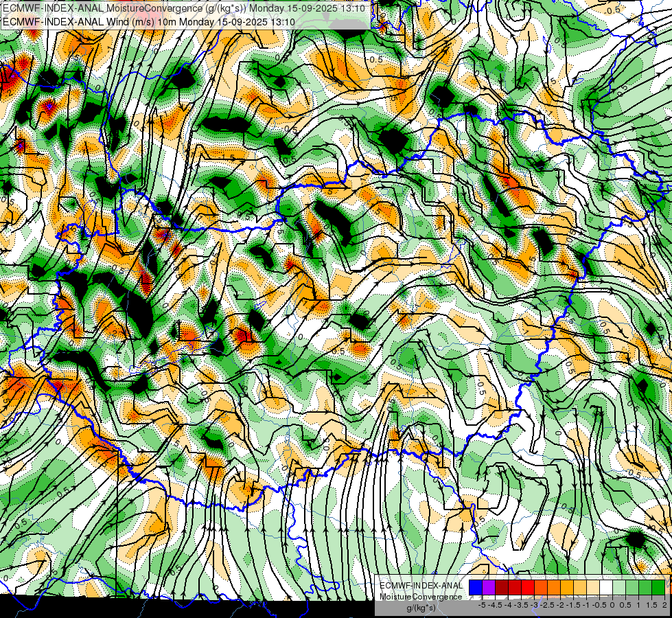Select green swatch between 1 and 1.5
Viewport: 672px width, 618px height.
[x=645, y=588]
